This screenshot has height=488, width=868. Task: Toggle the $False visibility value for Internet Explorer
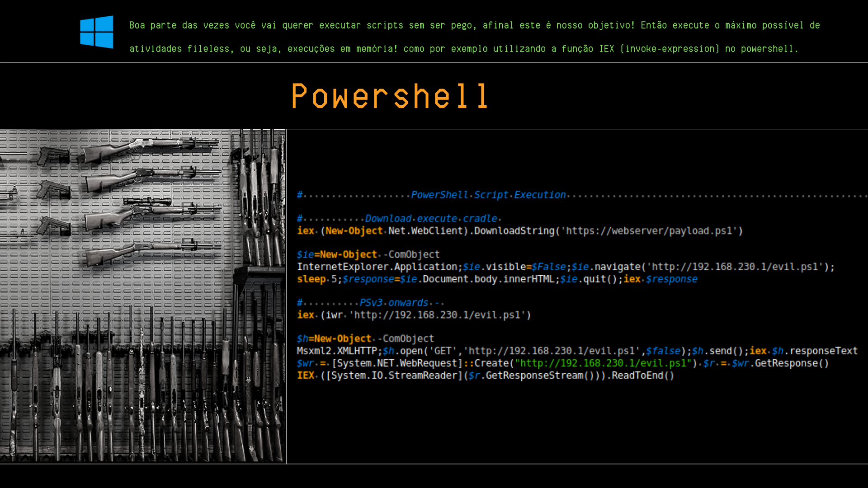tap(550, 267)
